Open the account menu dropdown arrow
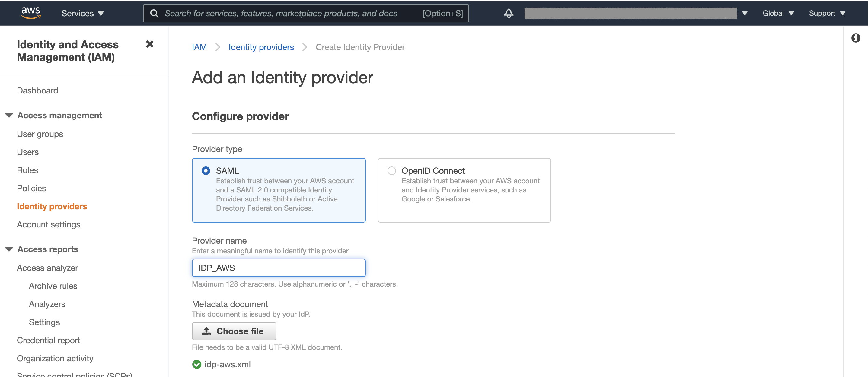This screenshot has height=377, width=868. coord(745,14)
